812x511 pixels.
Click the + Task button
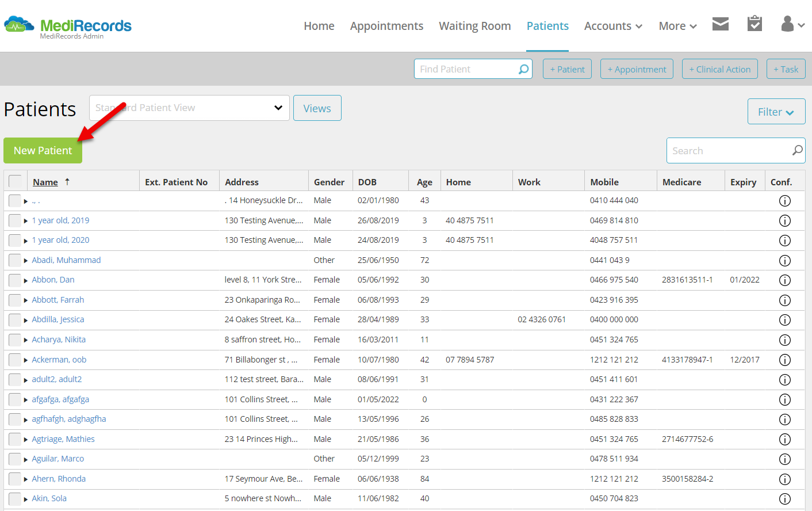point(786,69)
